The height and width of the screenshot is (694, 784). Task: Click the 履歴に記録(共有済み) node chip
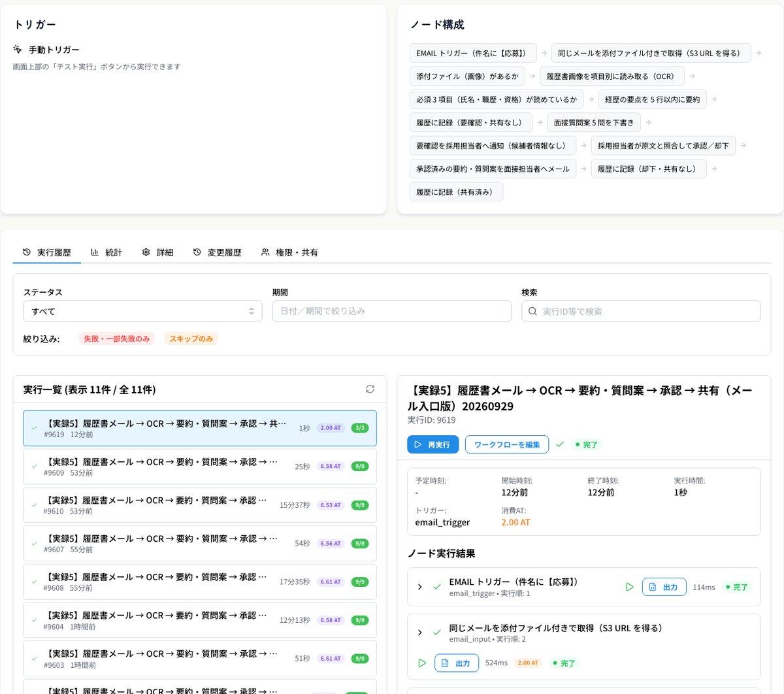[457, 192]
